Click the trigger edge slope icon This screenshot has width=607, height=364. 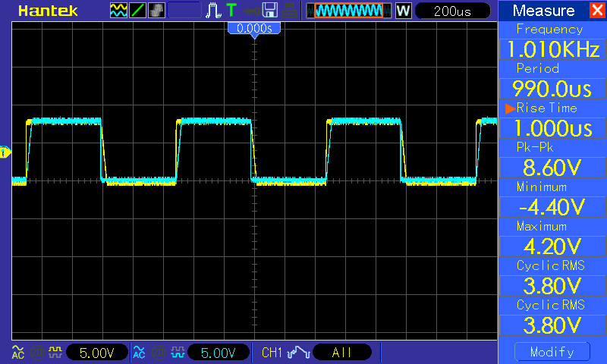click(x=298, y=353)
